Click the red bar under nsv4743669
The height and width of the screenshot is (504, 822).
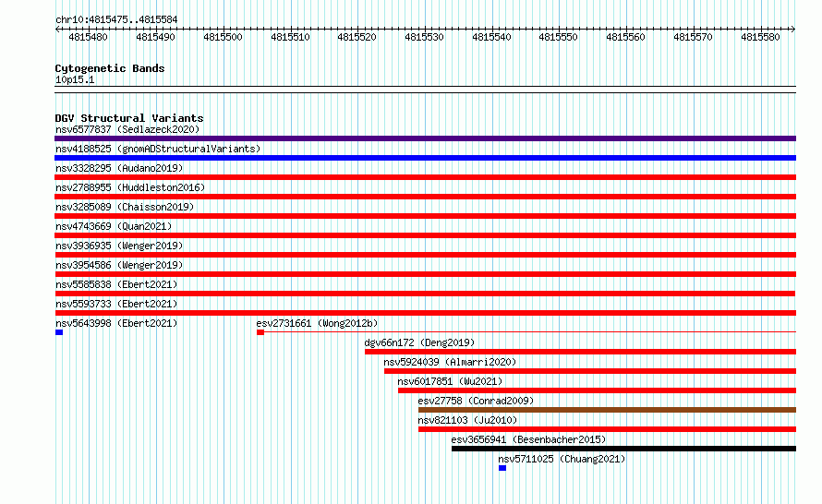pos(425,235)
